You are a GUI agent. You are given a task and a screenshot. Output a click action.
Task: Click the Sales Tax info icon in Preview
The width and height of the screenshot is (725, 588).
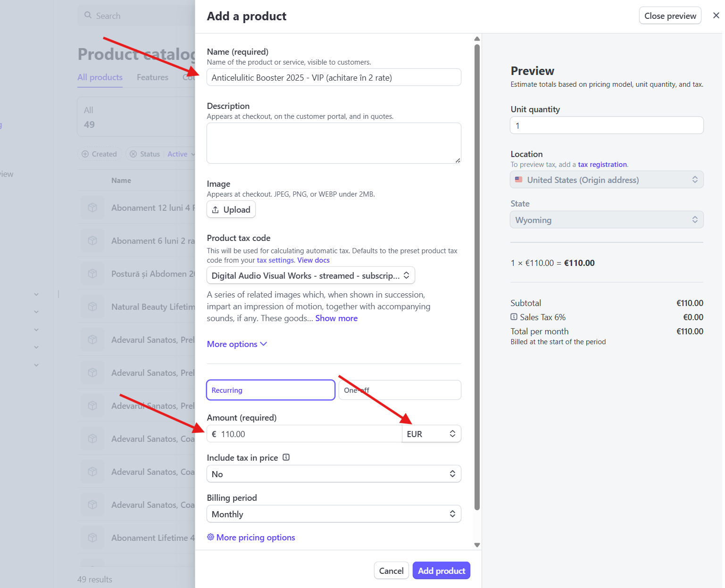[x=514, y=317]
